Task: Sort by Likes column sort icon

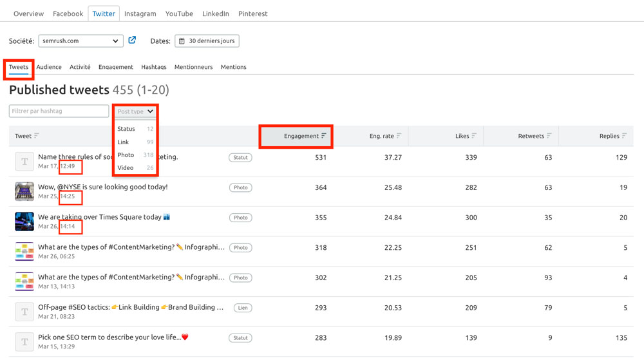Action: (x=474, y=136)
